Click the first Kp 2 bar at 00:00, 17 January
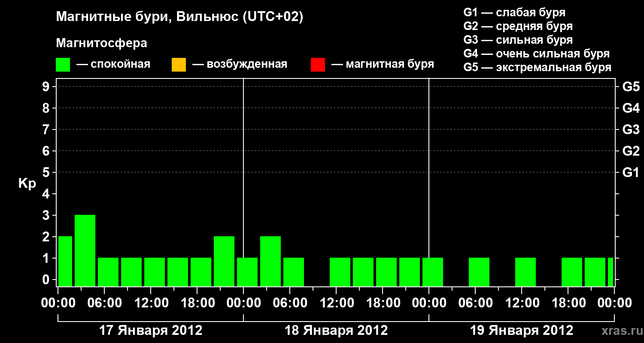Viewport: 644px width, 343px height. coord(65,261)
